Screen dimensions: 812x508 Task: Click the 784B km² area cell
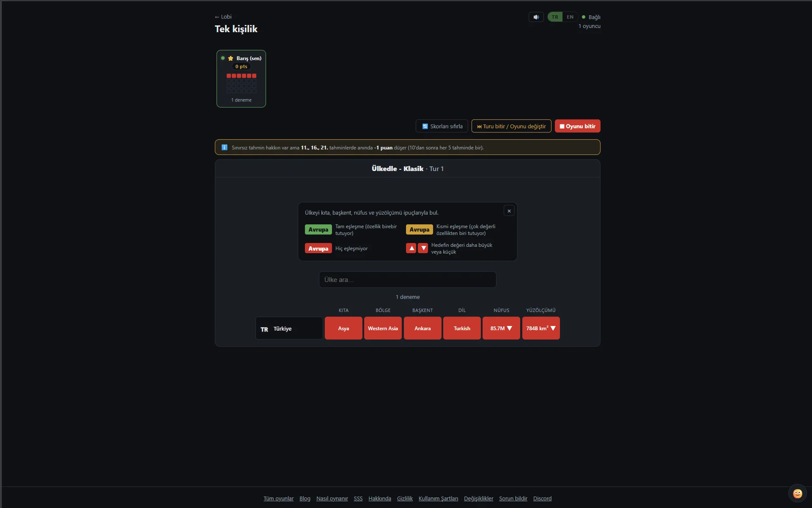tap(541, 329)
